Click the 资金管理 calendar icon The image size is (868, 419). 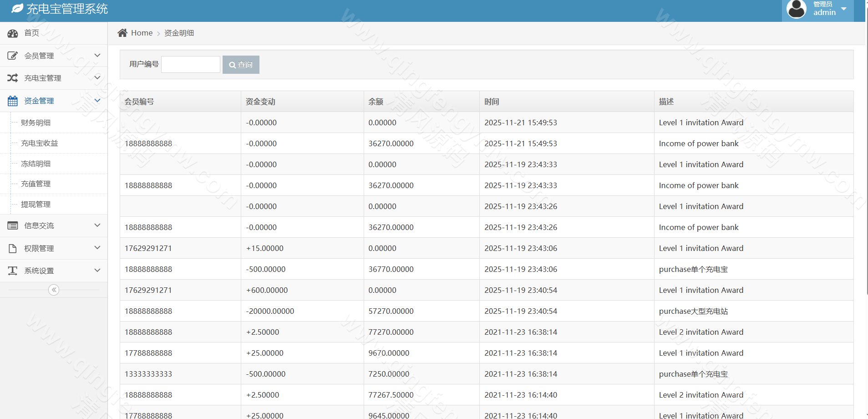12,100
